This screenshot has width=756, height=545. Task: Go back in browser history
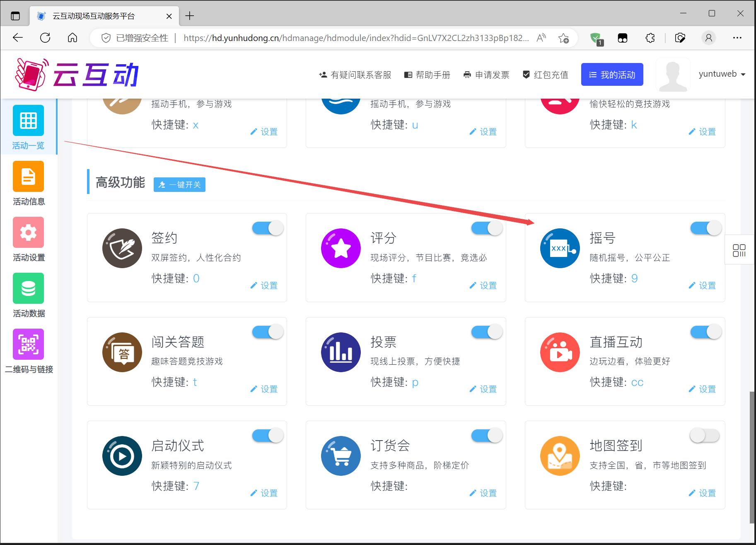[x=18, y=38]
